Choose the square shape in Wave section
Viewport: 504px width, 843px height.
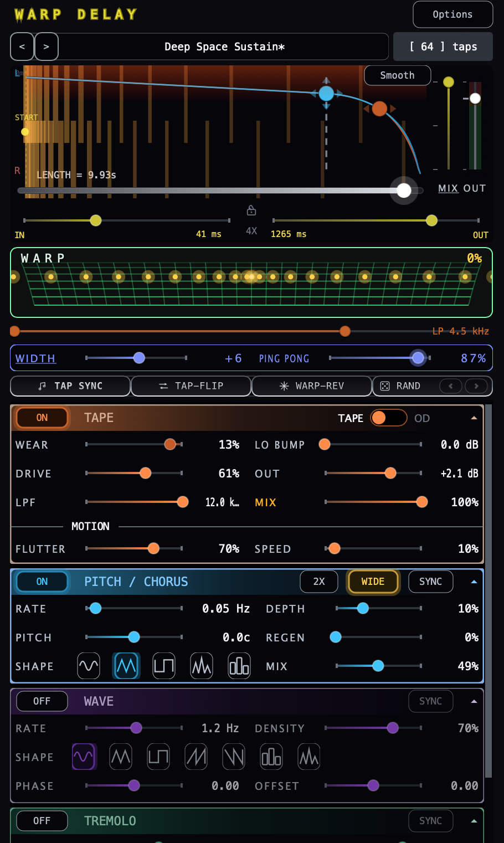[x=158, y=757]
